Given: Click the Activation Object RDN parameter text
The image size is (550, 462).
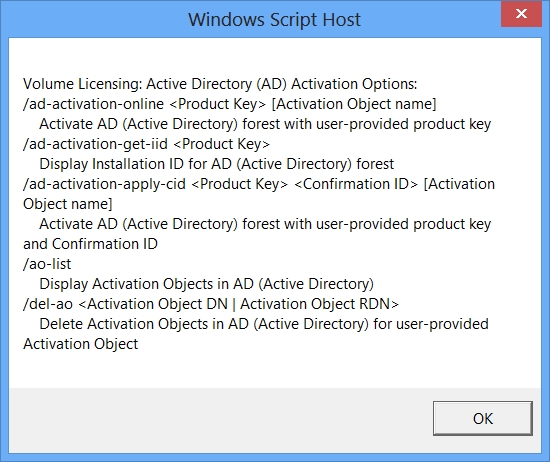Looking at the screenshot, I should point(319,304).
